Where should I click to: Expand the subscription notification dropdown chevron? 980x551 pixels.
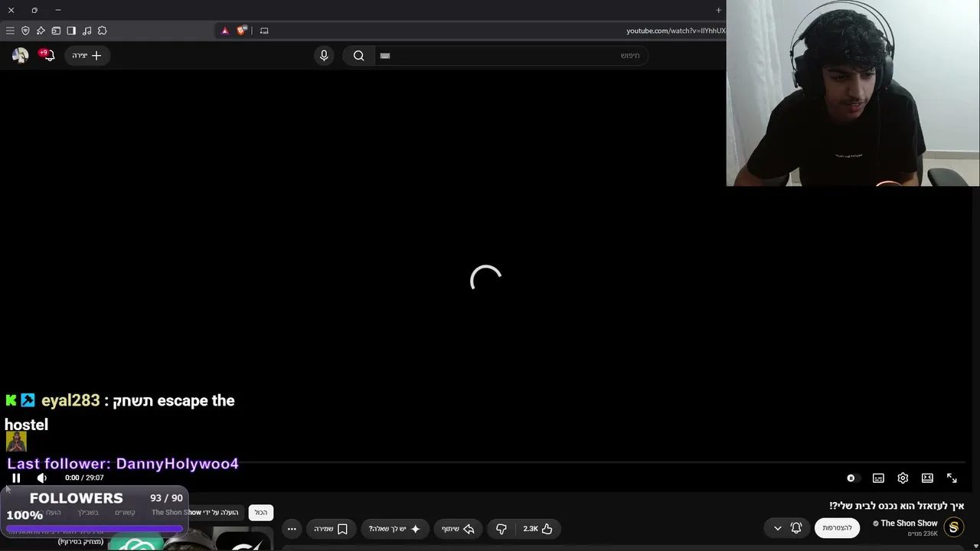[x=777, y=528]
